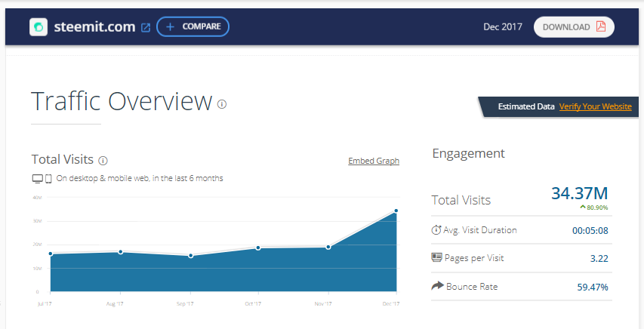This screenshot has width=644, height=329.
Task: Select the Jul '17 data point
Action: [51, 254]
